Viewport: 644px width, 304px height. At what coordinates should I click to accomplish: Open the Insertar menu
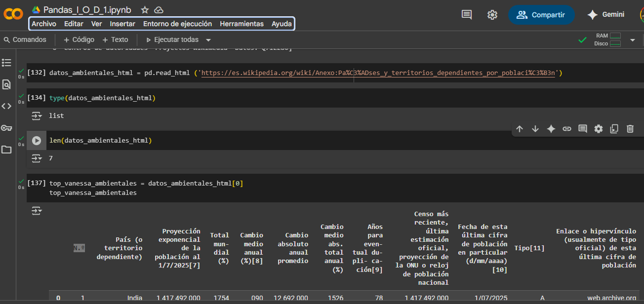pyautogui.click(x=122, y=24)
